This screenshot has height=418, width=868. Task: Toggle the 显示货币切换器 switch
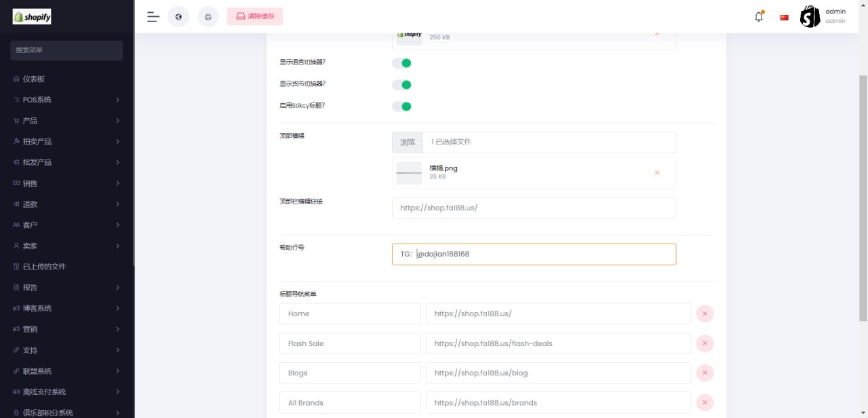pos(402,85)
